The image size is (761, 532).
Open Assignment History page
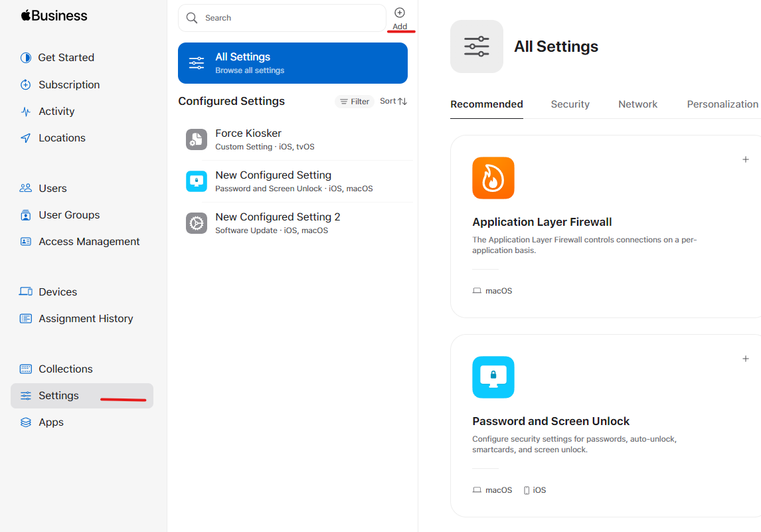coord(86,318)
